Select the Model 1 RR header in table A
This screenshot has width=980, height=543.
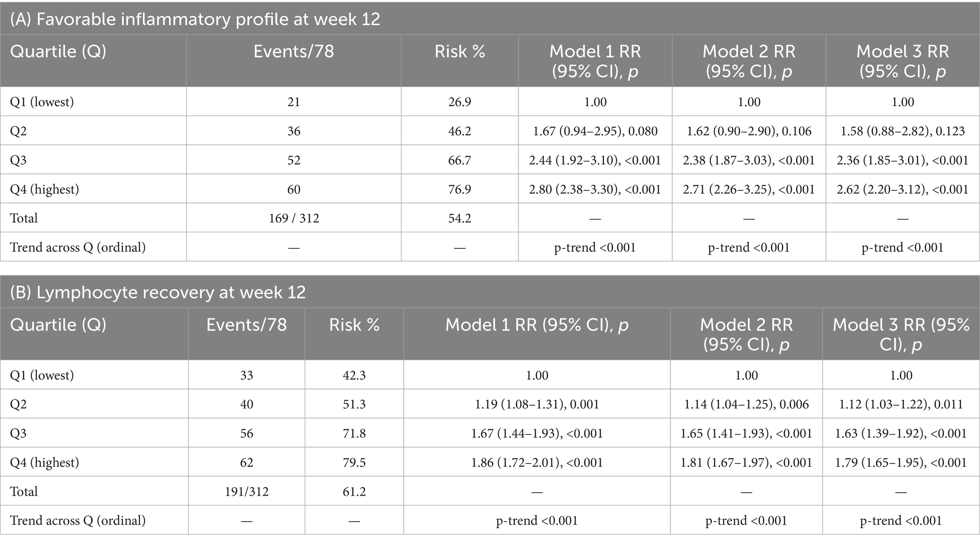tap(595, 61)
